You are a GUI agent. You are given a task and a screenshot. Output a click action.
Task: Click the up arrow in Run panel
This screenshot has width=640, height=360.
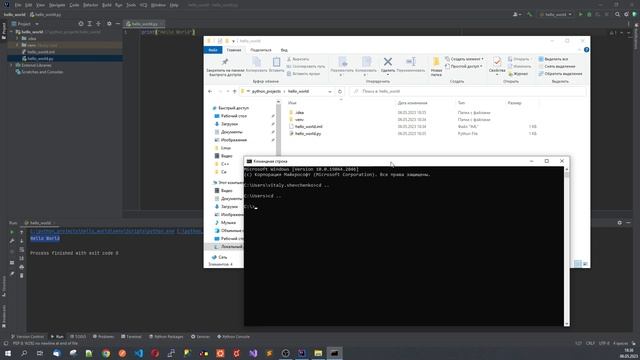[22, 232]
